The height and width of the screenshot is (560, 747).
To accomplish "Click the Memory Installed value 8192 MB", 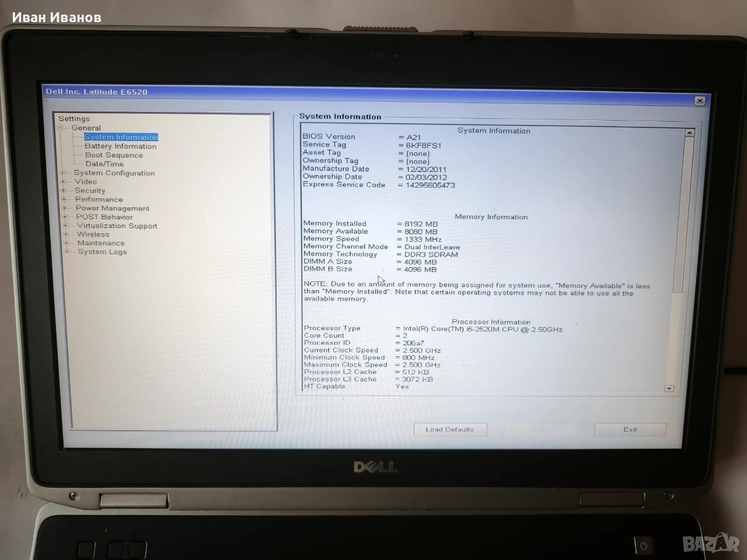I will 421,224.
